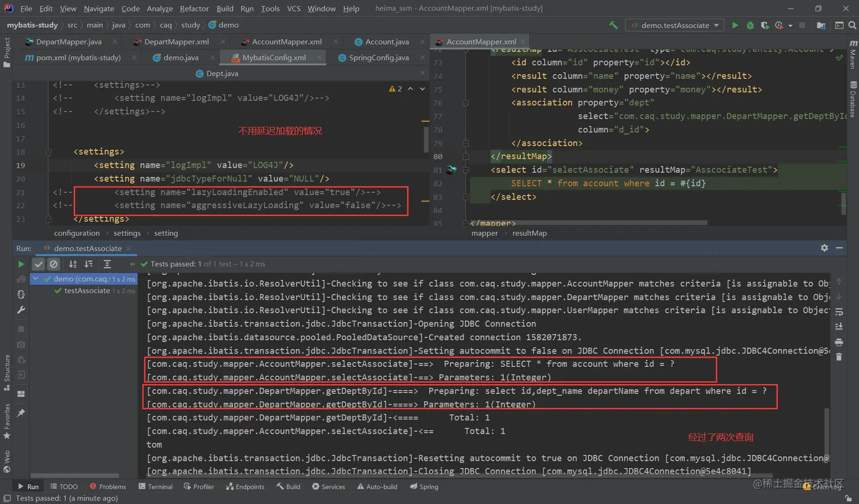Click the Restore Layout icon in the Run panel
The height and width of the screenshot is (504, 859).
(x=21, y=394)
